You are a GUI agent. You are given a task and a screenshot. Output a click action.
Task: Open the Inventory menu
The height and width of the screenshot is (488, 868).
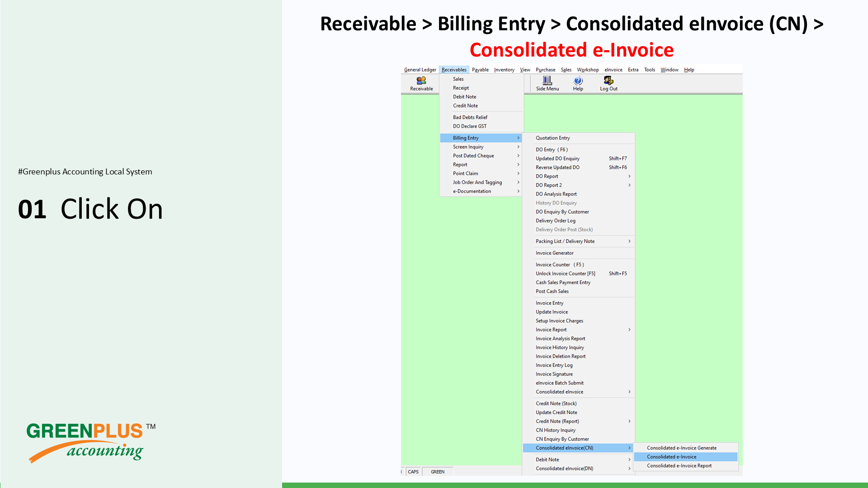click(x=504, y=70)
